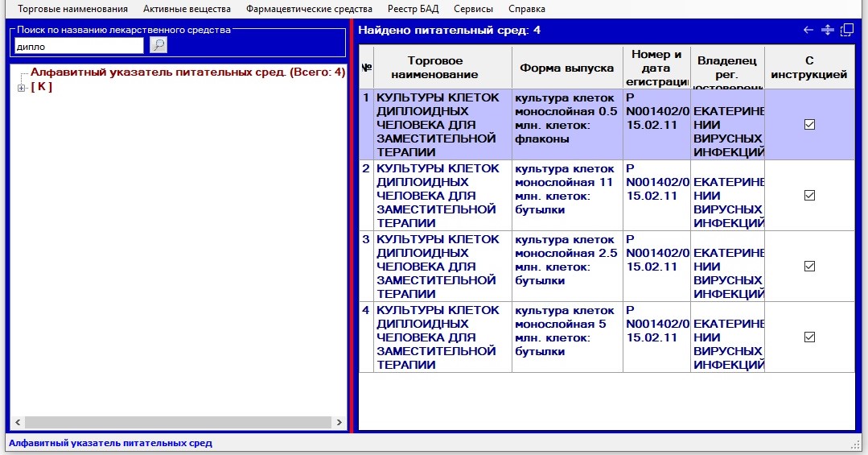
Task: Click the vertical resize panel icon
Action: 827,30
